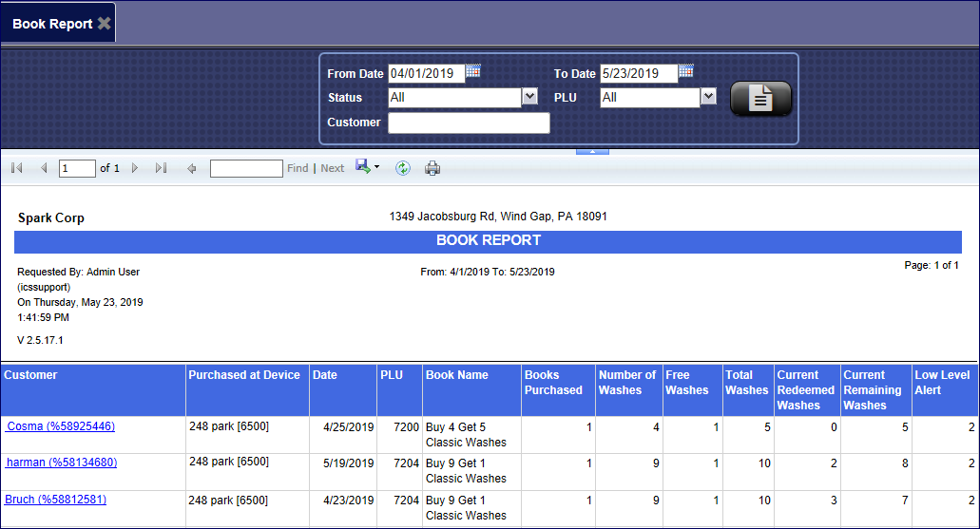Open customer link Cosma (%58925446)
This screenshot has height=529, width=980.
pos(61,426)
